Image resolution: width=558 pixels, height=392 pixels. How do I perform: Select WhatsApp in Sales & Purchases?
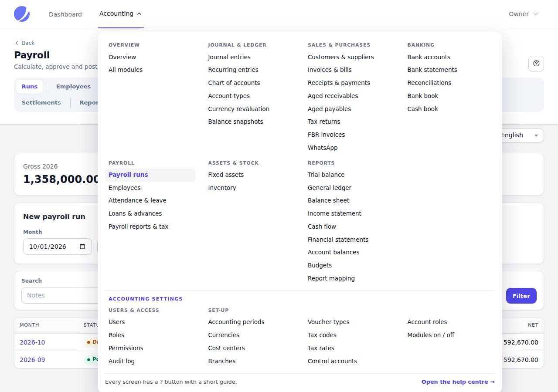pos(323,148)
